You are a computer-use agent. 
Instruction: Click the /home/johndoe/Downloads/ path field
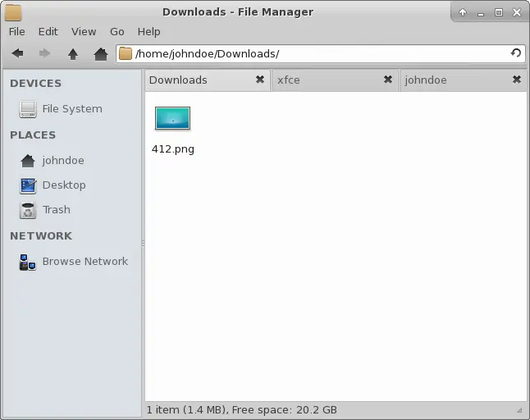(x=321, y=53)
